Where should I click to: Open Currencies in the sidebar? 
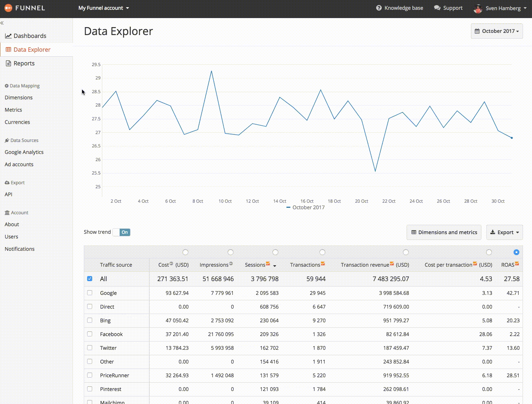(17, 122)
